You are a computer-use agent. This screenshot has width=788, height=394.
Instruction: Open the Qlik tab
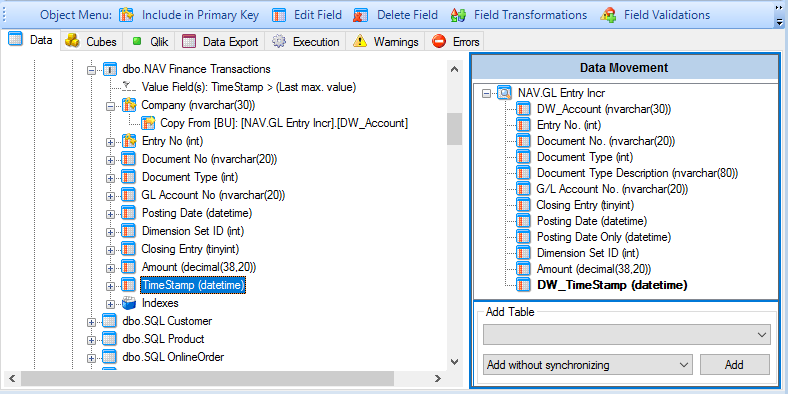(149, 42)
